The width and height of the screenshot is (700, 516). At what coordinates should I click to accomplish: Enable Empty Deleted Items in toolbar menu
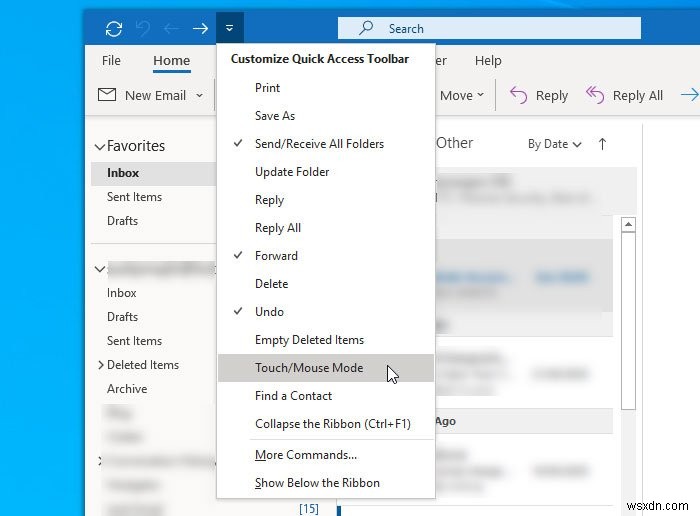coord(326,340)
